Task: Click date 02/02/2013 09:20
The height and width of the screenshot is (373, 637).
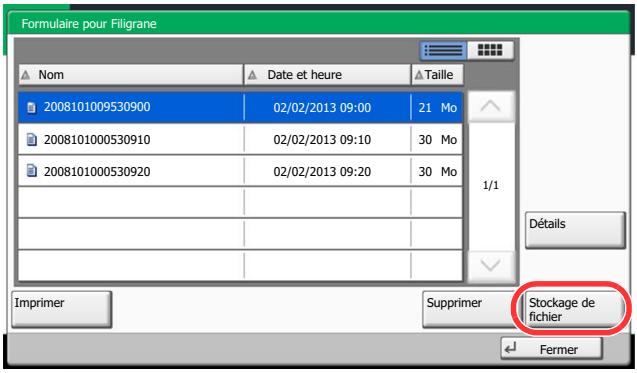Action: [x=322, y=172]
